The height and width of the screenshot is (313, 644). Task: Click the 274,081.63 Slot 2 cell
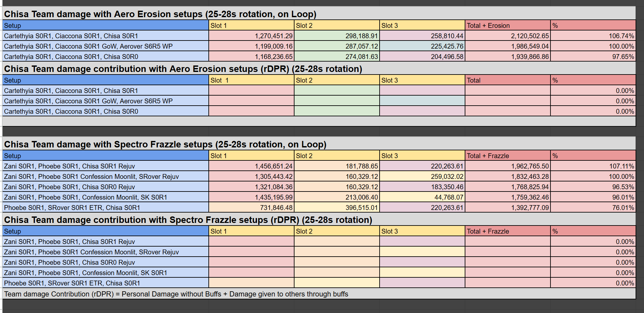[x=337, y=56]
